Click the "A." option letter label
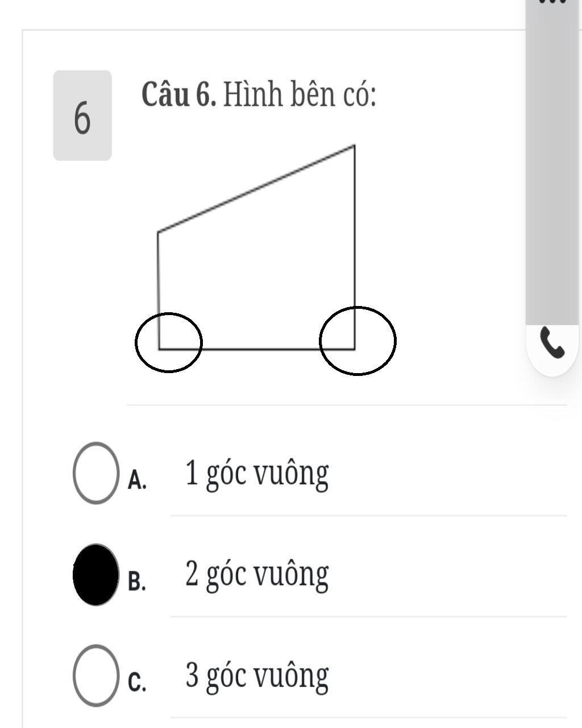 pyautogui.click(x=137, y=480)
